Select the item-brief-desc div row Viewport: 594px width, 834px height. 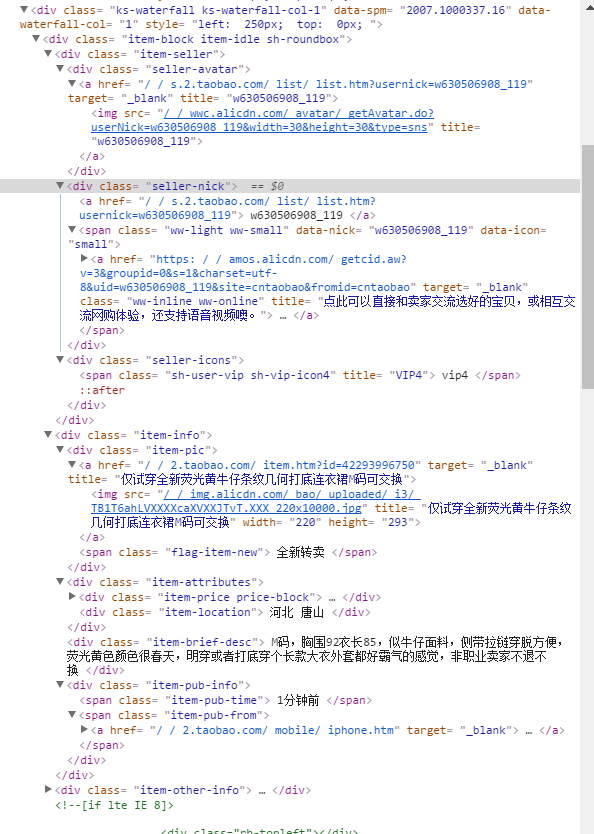click(315, 656)
